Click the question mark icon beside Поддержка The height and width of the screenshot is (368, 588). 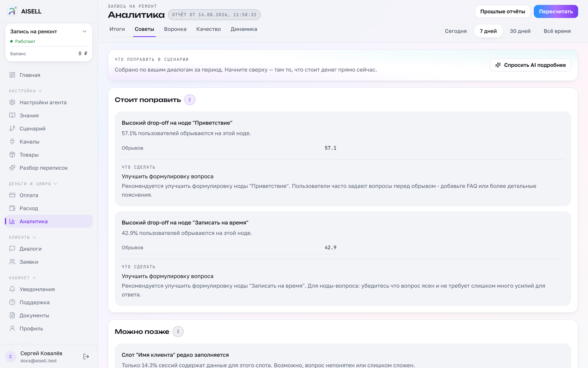pos(12,302)
